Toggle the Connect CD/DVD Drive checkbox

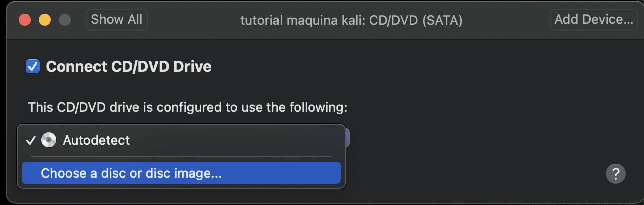pos(33,66)
